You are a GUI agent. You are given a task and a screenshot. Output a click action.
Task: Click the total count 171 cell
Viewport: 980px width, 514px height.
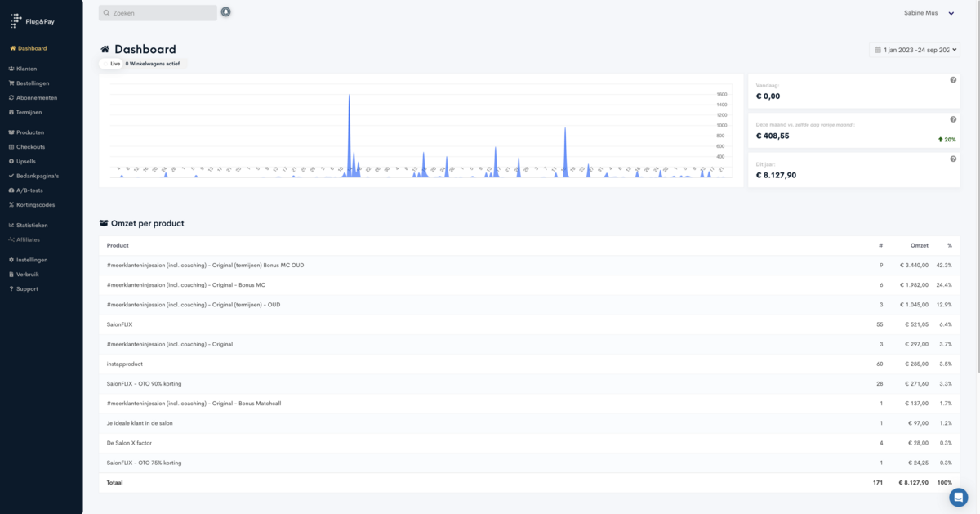[x=877, y=483]
